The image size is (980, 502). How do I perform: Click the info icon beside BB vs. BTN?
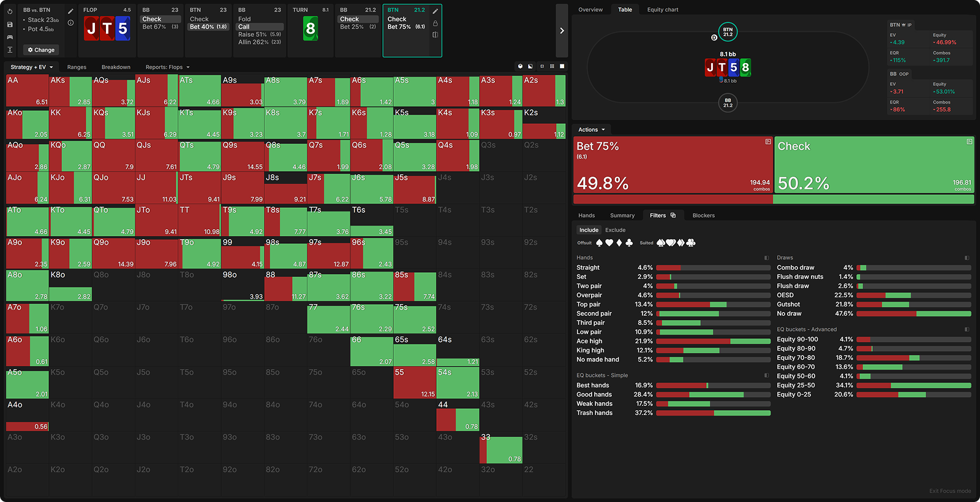click(x=70, y=23)
